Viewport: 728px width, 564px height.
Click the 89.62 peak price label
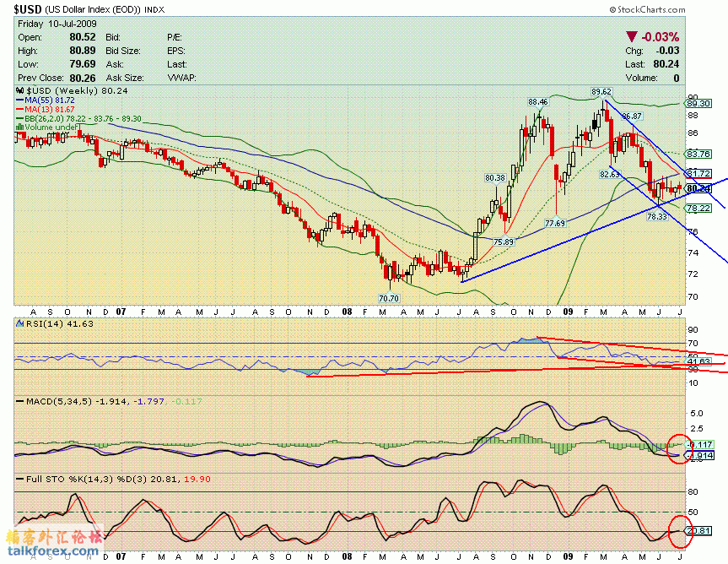601,91
